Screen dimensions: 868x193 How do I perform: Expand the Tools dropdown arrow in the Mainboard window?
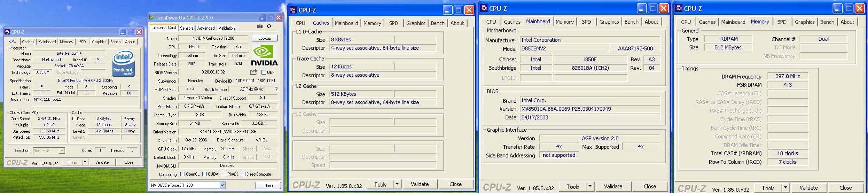tap(590, 186)
